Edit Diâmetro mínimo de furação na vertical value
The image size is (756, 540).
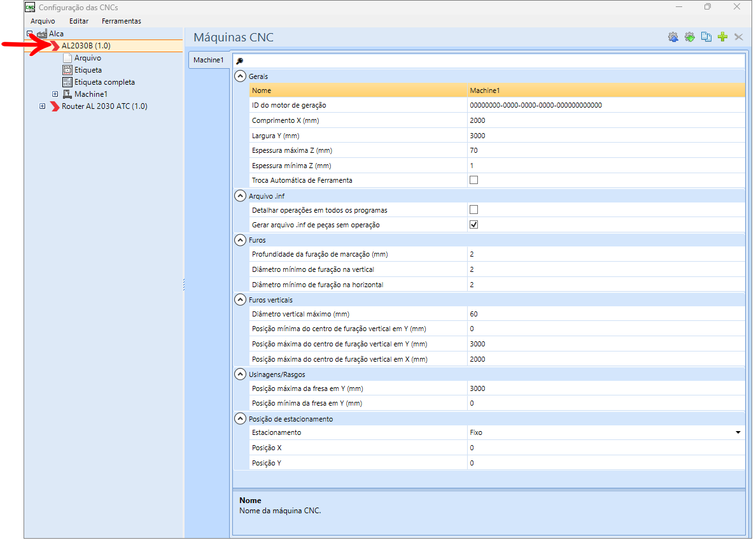[x=606, y=269]
